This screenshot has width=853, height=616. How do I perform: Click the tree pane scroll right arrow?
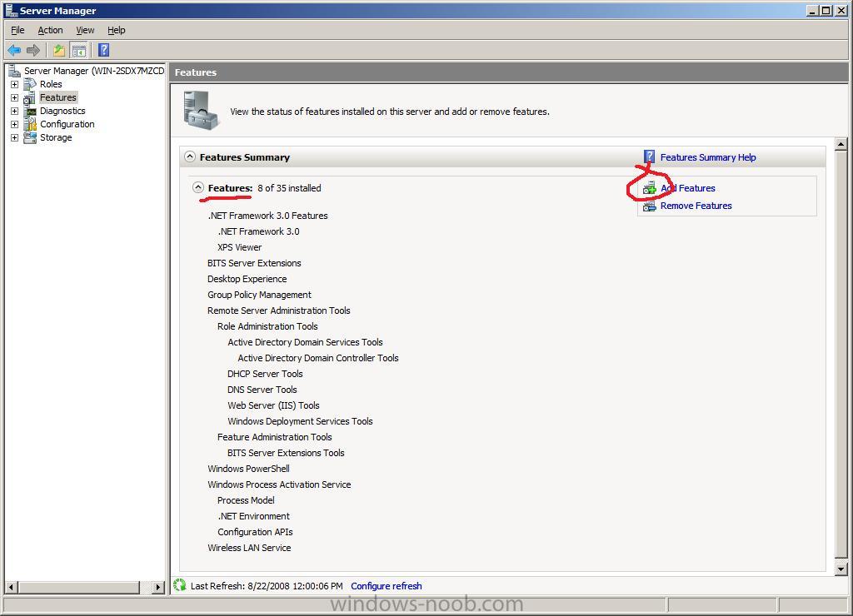[158, 587]
